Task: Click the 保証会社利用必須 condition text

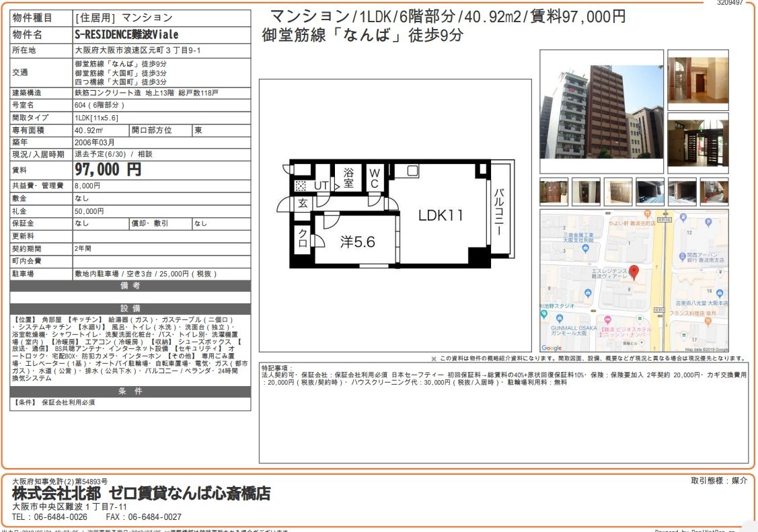Action: coord(68,402)
